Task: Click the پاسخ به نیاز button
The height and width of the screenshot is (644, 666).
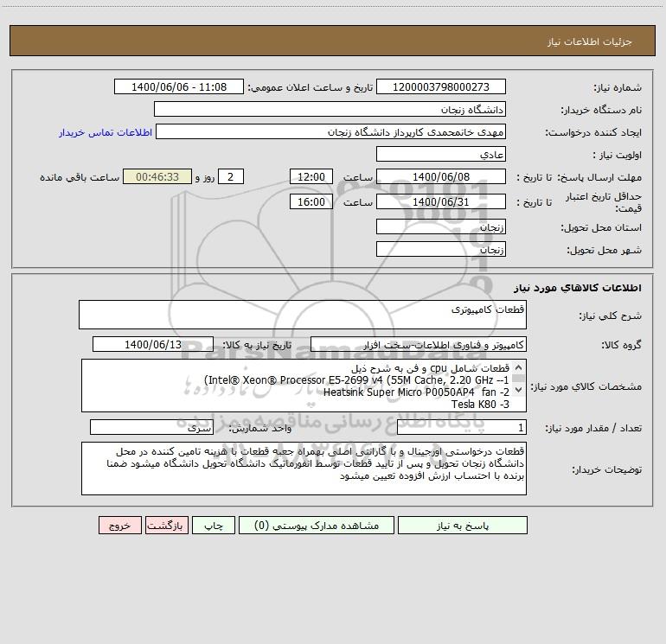Action: [x=462, y=526]
